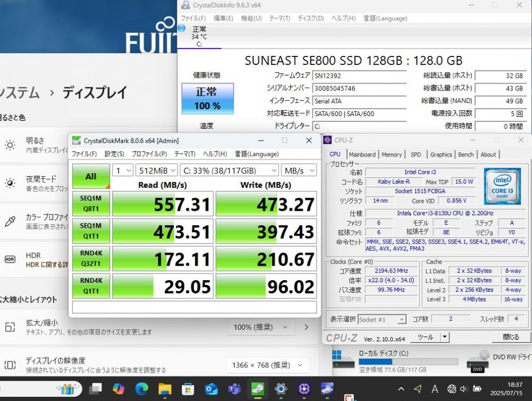Image resolution: width=532 pixels, height=401 pixels.
Task: Show hidden system tray icons
Action: (401, 389)
